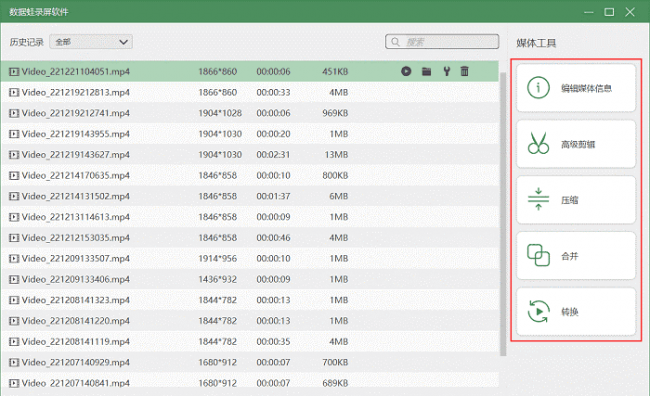Image resolution: width=650 pixels, height=396 pixels.
Task: Select file name Video_221214131502.mp4
Action: [75, 196]
